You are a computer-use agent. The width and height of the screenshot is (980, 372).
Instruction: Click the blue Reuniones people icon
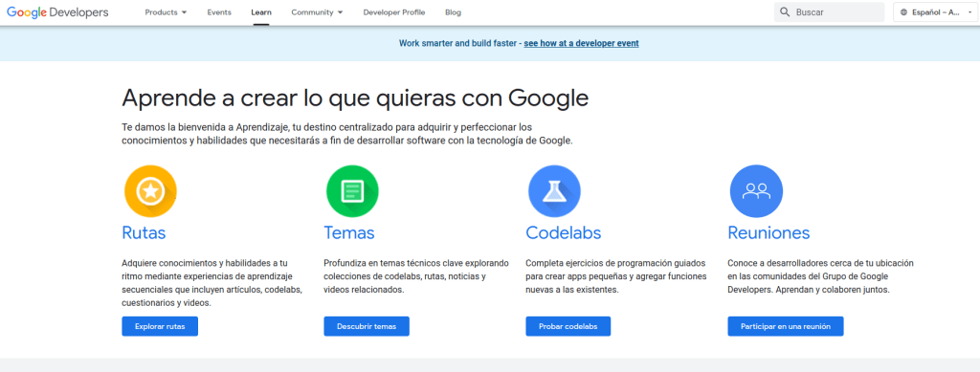(x=756, y=191)
